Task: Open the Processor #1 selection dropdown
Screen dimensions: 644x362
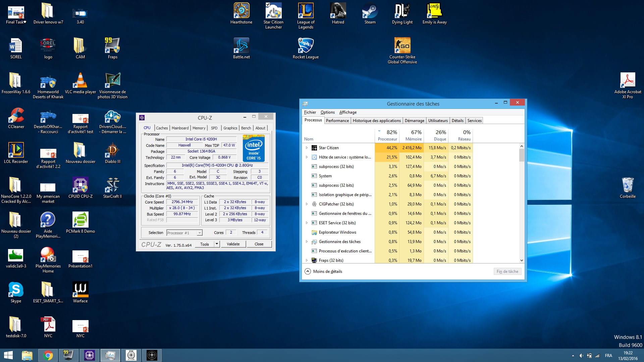Action: pyautogui.click(x=200, y=233)
